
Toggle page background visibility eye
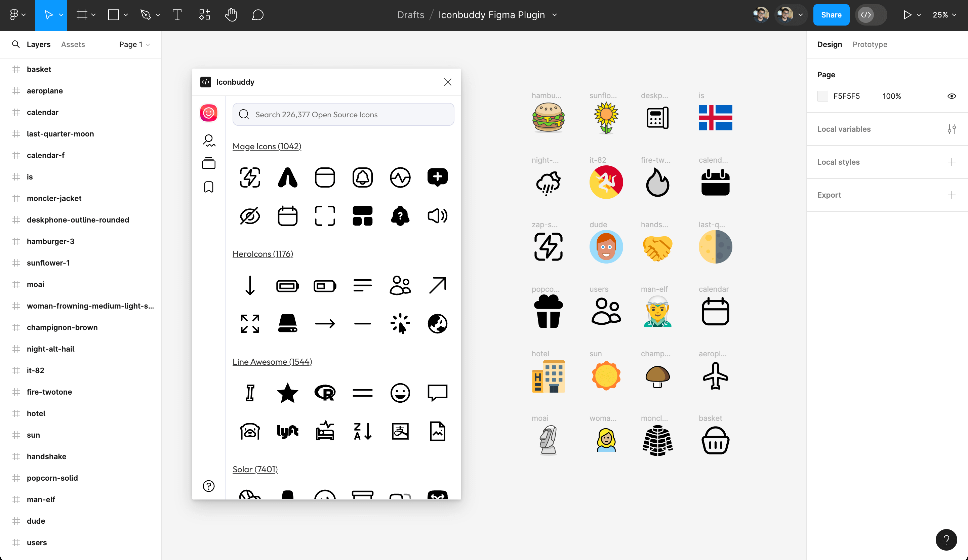point(952,96)
